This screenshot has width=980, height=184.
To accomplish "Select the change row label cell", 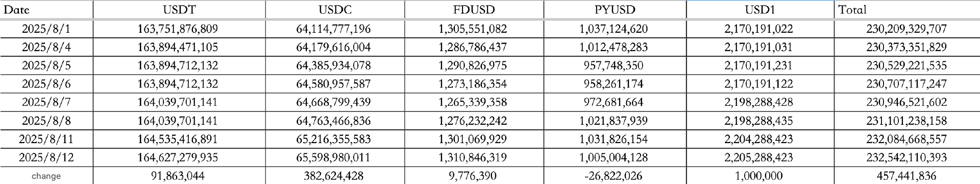I will tap(46, 176).
